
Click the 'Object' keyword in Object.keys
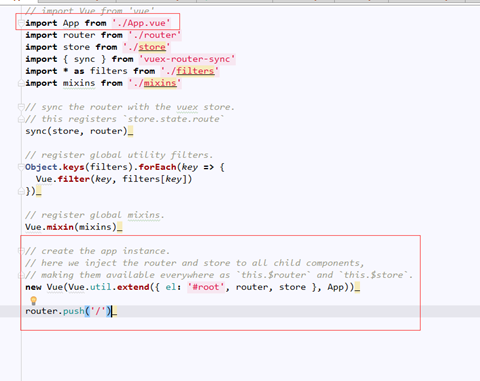[41, 167]
